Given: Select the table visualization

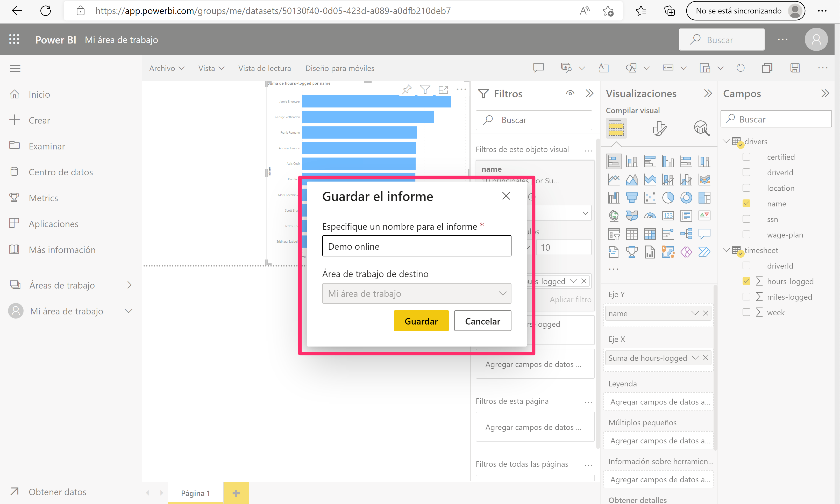Looking at the screenshot, I should (631, 234).
